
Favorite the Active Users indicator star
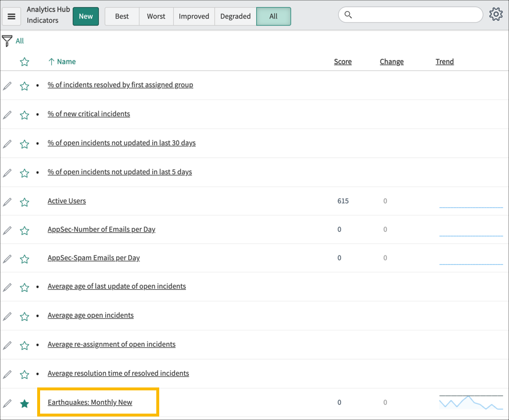pyautogui.click(x=24, y=201)
